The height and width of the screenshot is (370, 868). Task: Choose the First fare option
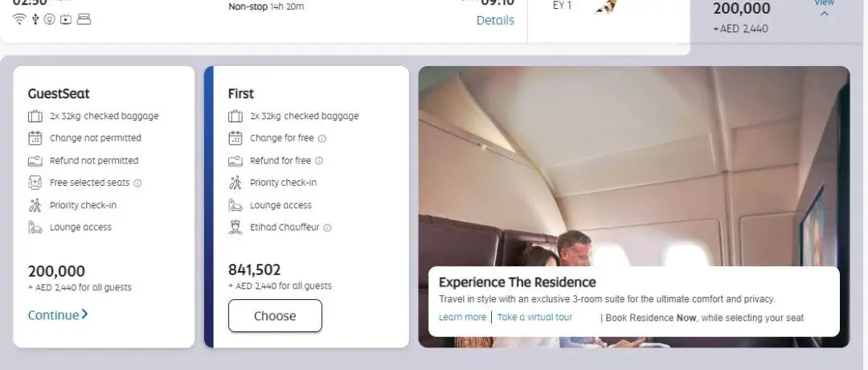pyautogui.click(x=275, y=316)
